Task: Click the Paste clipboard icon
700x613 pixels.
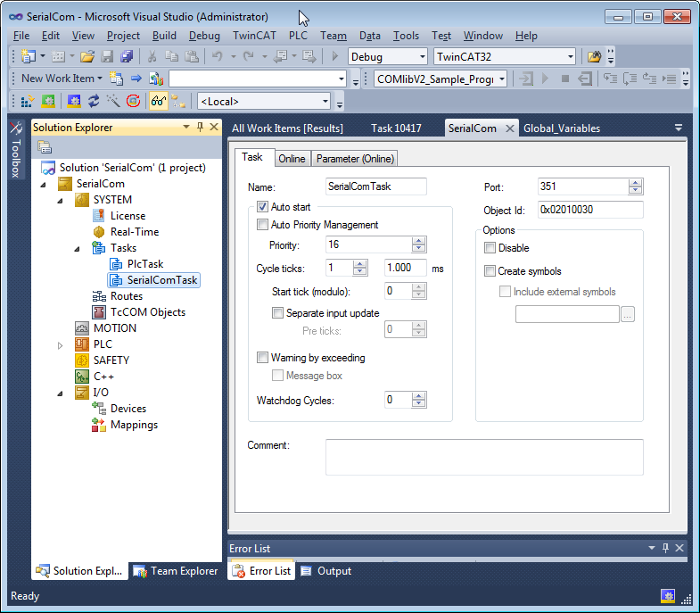Action: click(x=192, y=56)
